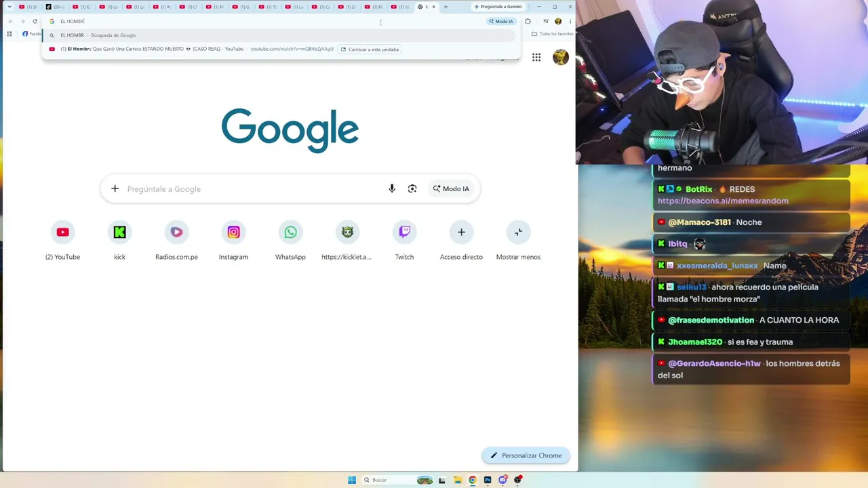Start voice search with microphone icon
The height and width of the screenshot is (488, 868).
click(x=392, y=188)
